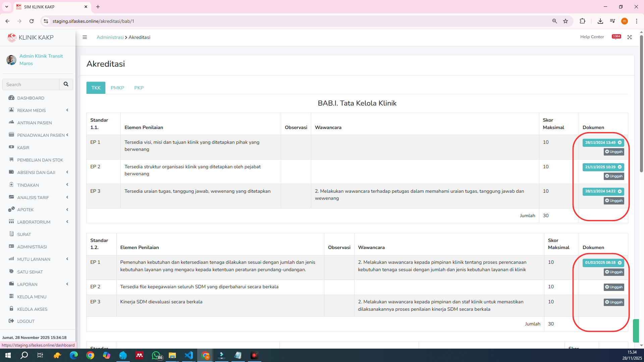Click the search magnifier button in sidebar
The width and height of the screenshot is (644, 362).
coord(66,84)
